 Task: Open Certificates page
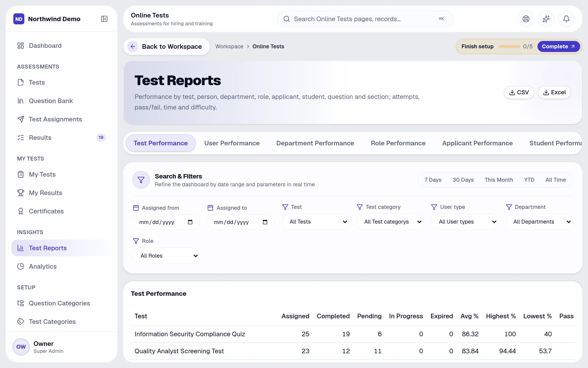point(61,211)
